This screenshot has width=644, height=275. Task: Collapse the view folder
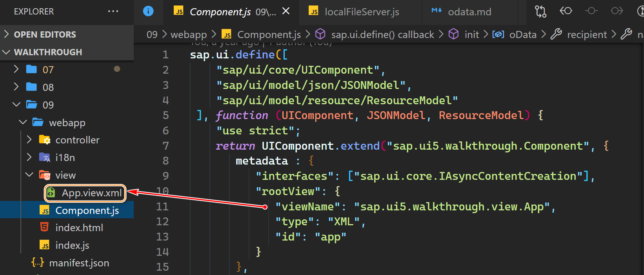click(x=29, y=175)
